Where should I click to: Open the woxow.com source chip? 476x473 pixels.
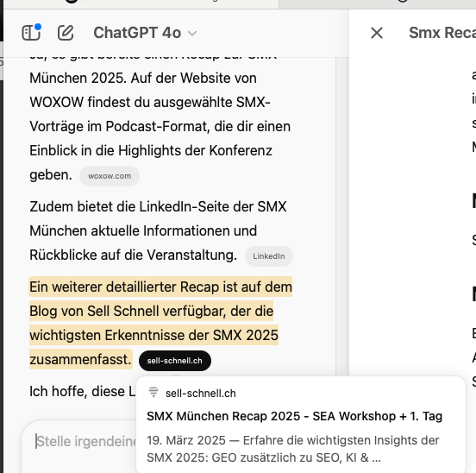coord(110,176)
